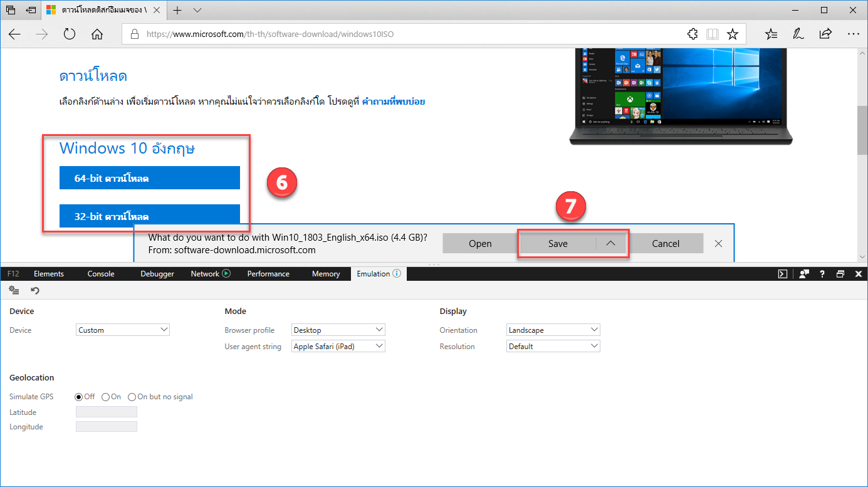Viewport: 868px width, 487px height.
Task: Click the 32-bit download button
Action: pyautogui.click(x=150, y=216)
